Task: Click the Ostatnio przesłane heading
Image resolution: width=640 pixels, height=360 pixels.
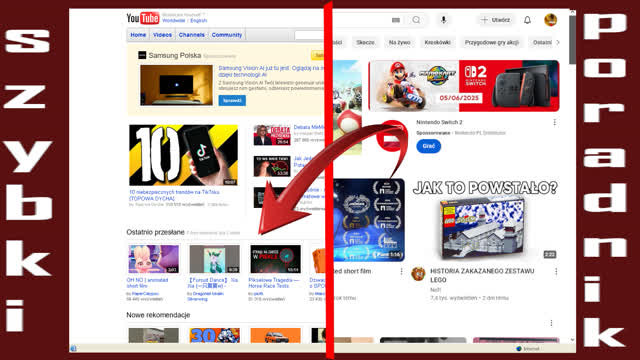Action: click(155, 232)
